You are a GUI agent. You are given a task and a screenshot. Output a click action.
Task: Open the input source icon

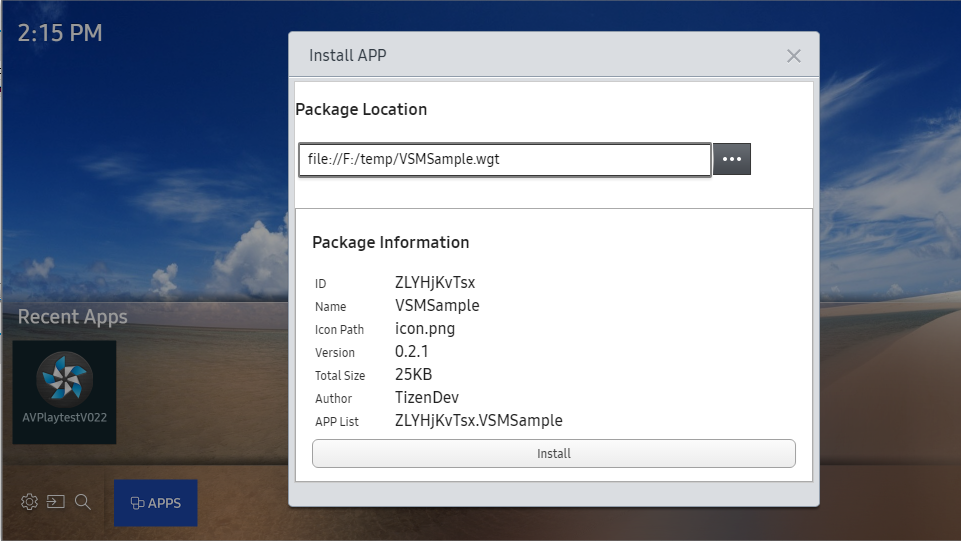pyautogui.click(x=56, y=502)
